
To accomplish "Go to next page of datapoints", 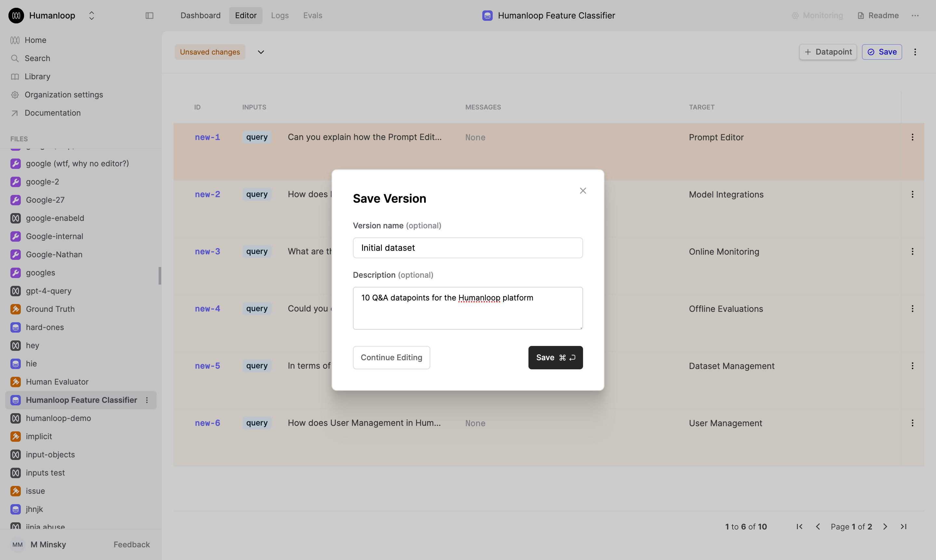I will [885, 527].
